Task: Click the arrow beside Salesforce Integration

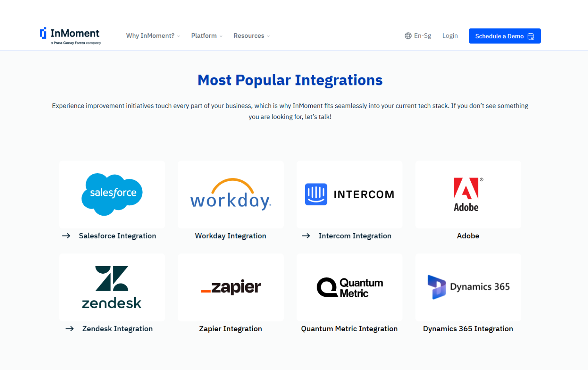Action: tap(66, 236)
